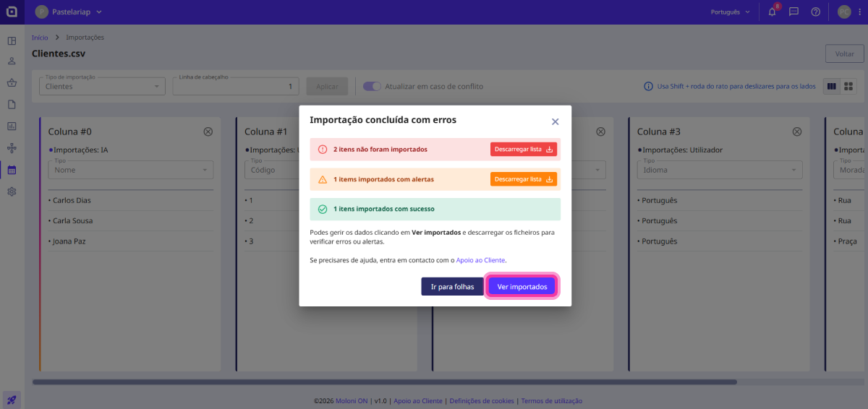Switch to the grid layout view icon
This screenshot has height=409, width=868.
pos(848,86)
